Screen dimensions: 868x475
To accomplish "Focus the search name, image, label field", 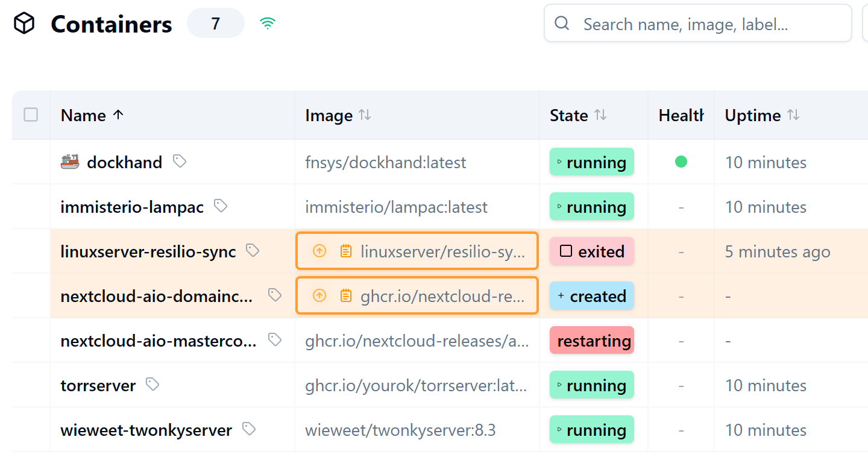I will click(697, 24).
